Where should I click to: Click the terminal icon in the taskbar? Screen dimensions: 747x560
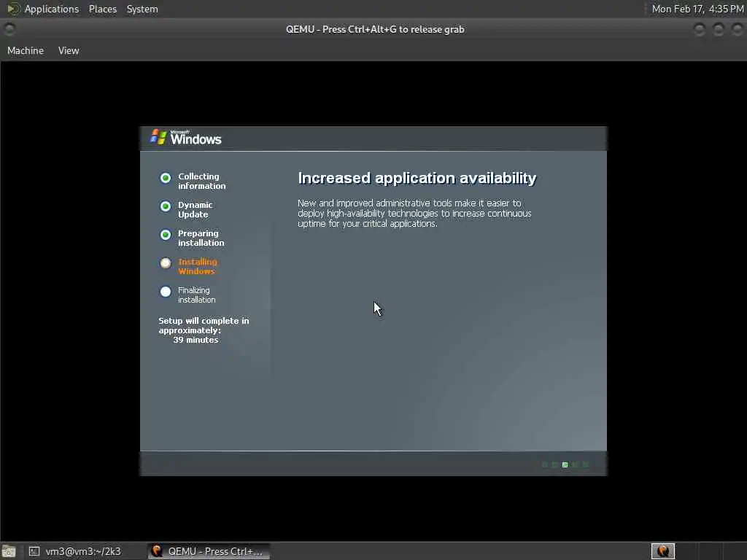click(x=34, y=551)
